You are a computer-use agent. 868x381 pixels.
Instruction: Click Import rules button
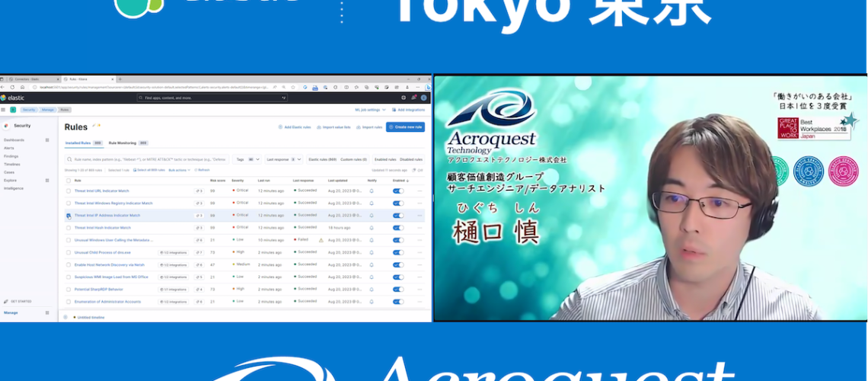click(x=369, y=126)
